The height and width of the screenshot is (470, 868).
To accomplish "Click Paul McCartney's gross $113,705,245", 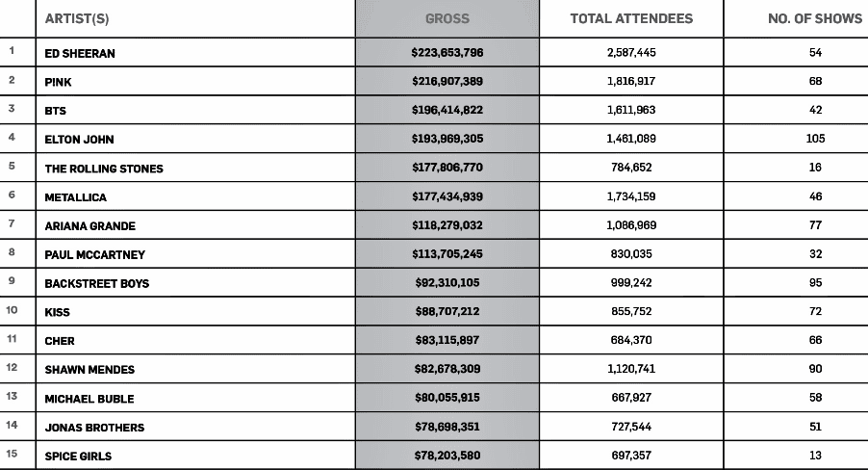I will [447, 254].
